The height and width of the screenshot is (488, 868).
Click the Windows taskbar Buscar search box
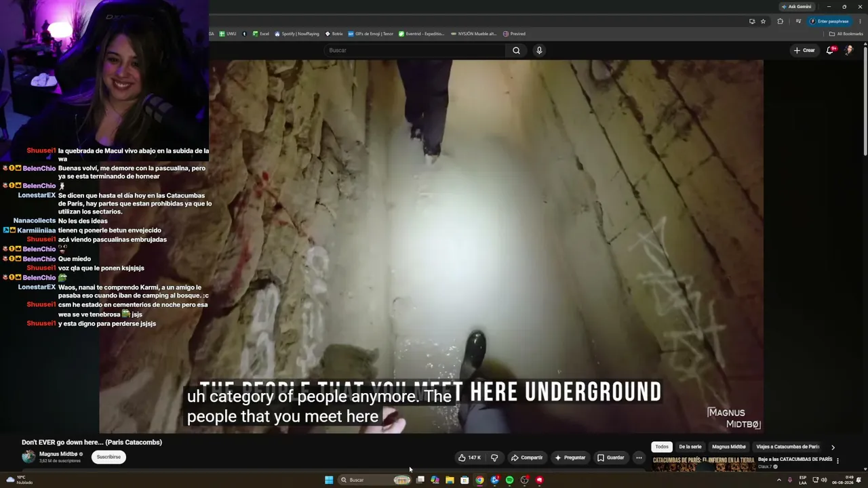[375, 480]
